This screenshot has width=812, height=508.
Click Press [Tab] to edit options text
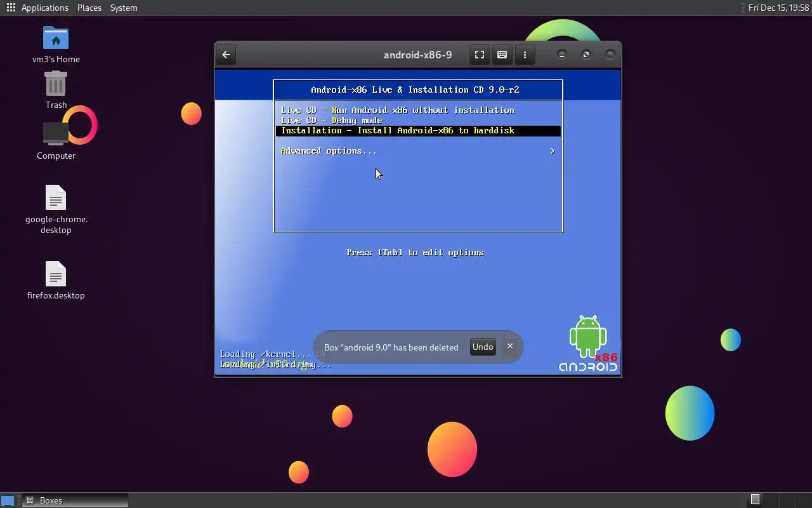415,253
